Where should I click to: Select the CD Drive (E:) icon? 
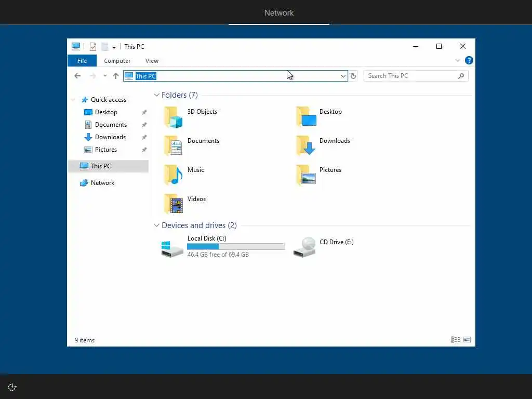click(304, 247)
